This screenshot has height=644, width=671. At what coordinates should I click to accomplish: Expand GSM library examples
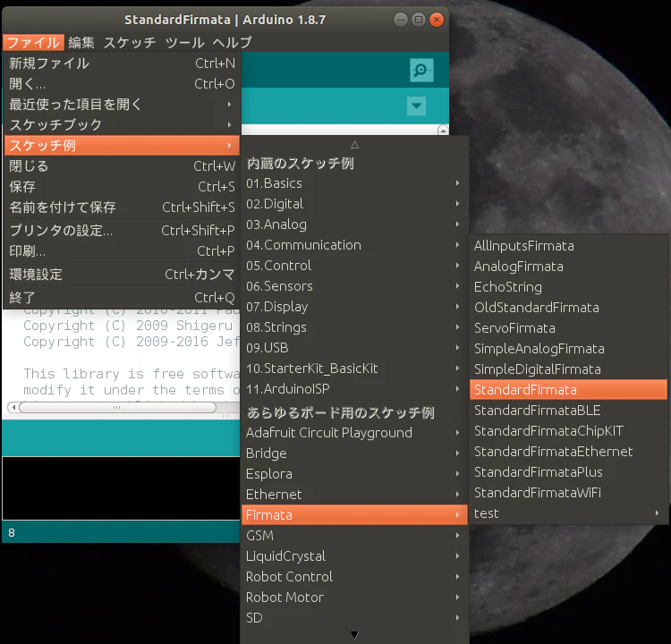click(354, 535)
